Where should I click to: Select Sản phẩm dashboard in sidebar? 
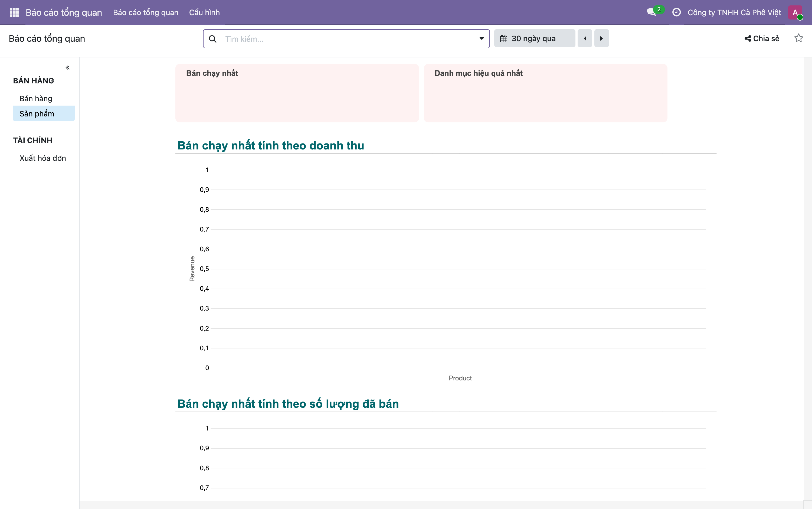[44, 114]
